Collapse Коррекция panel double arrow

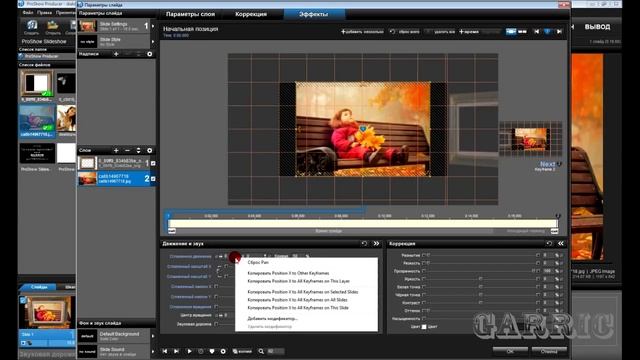[x=561, y=244]
